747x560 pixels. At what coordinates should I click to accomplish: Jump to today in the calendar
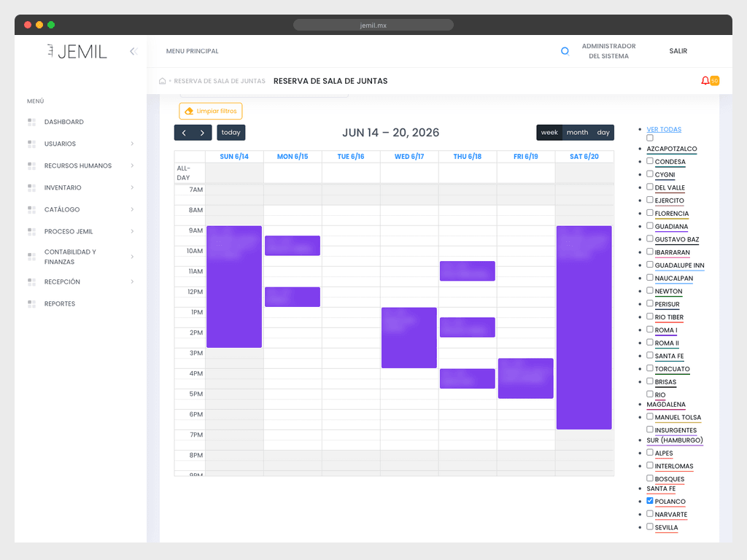click(231, 133)
